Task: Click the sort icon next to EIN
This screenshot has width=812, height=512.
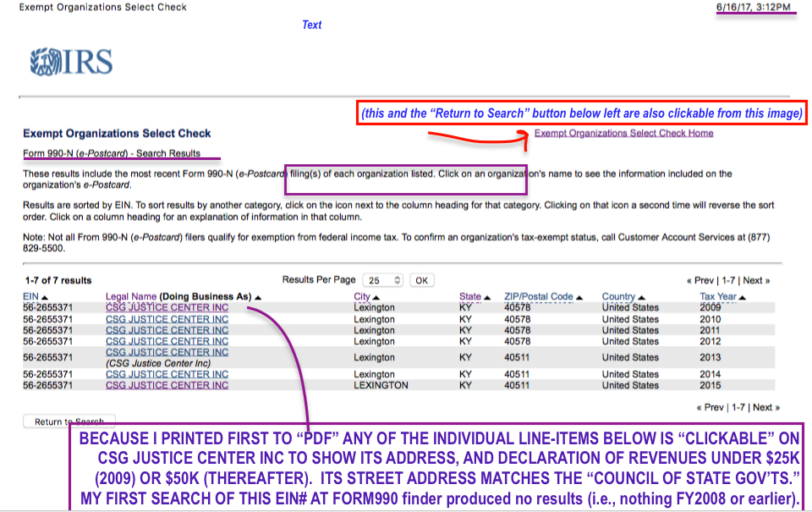Action: 45,297
